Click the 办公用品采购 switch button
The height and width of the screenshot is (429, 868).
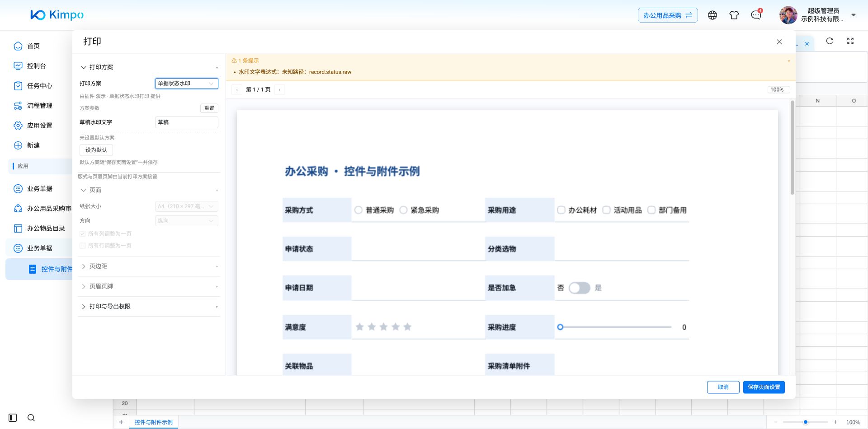668,15
